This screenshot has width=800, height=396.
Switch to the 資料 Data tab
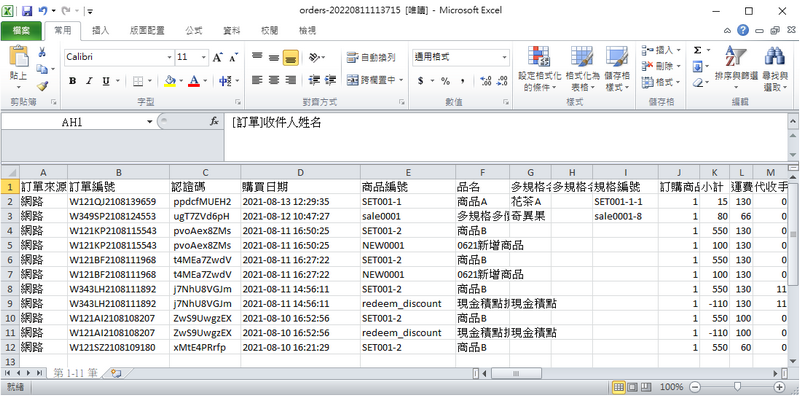tap(231, 31)
